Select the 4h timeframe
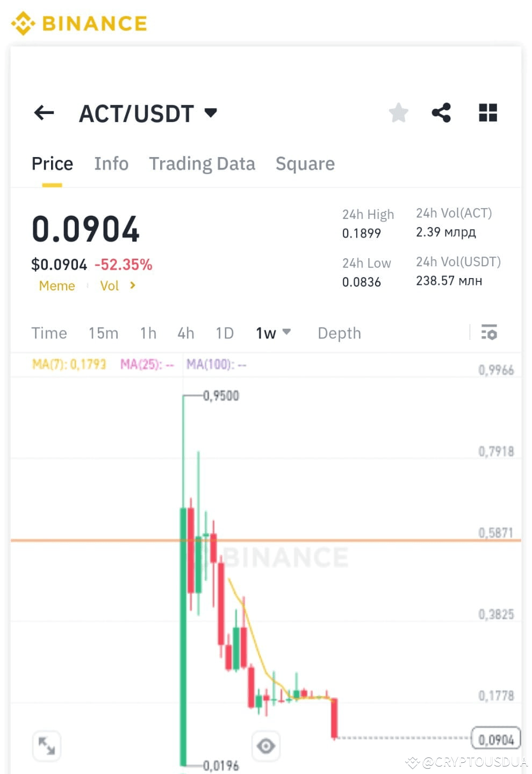532x774 pixels. [x=185, y=333]
